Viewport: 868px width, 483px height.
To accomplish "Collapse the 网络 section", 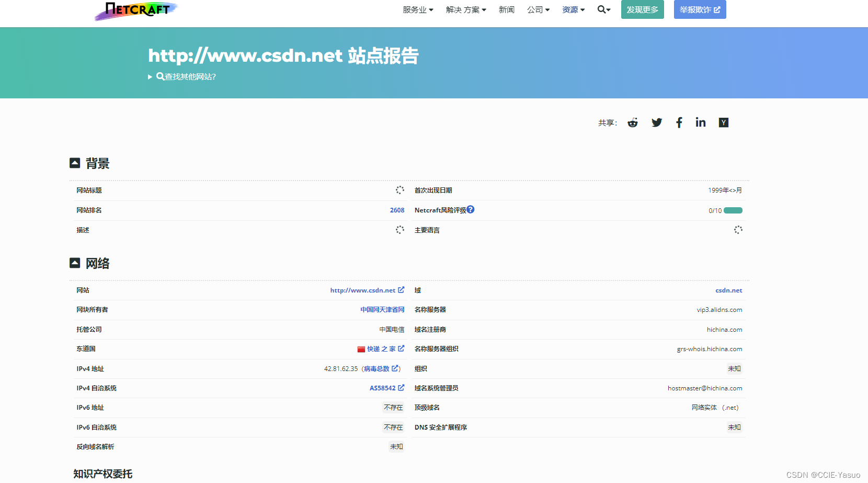I will click(x=75, y=263).
